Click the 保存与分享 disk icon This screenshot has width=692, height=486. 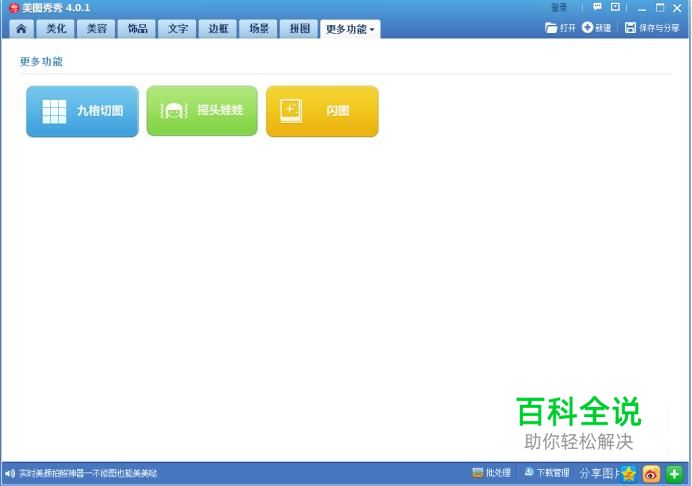pyautogui.click(x=630, y=28)
